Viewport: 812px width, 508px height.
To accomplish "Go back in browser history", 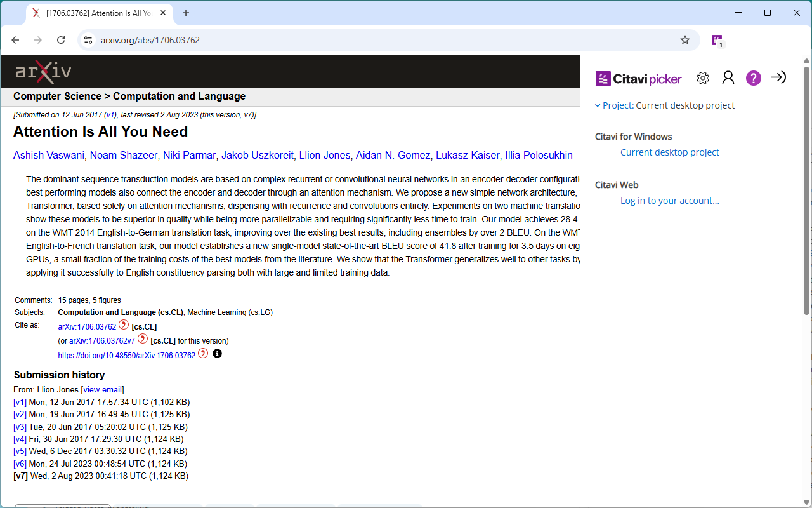I will [15, 40].
